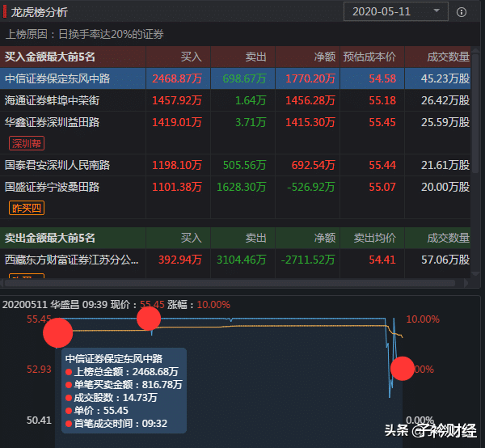Click the scroll-right arrow of horizontal scrollbar
485x448 pixels.
coord(466,283)
